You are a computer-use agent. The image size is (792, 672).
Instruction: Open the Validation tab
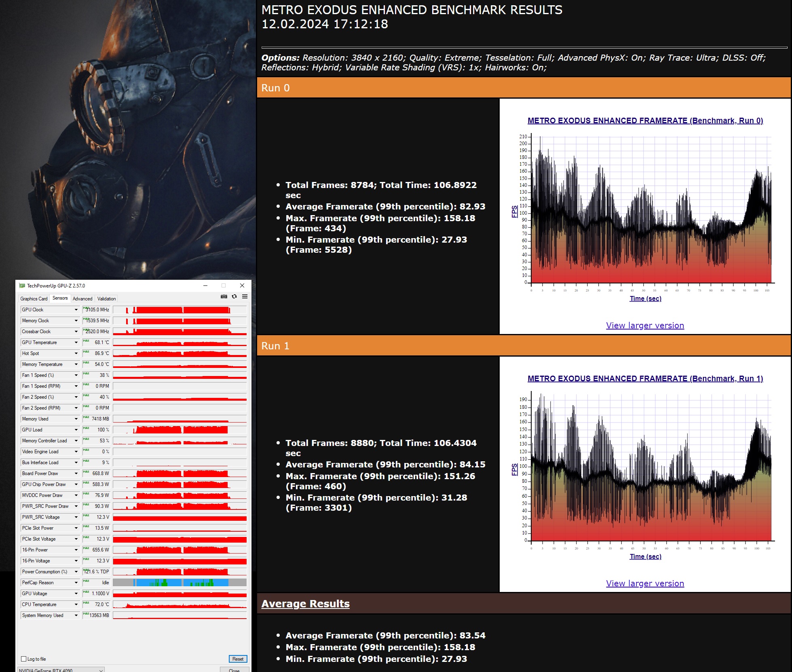point(106,299)
